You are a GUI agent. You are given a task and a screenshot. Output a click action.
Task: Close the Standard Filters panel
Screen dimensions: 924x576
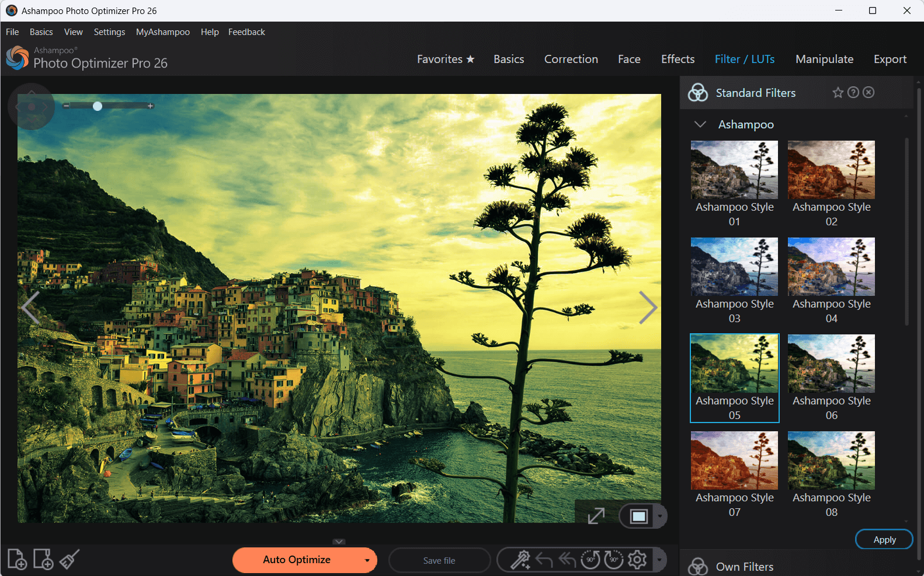click(x=869, y=93)
